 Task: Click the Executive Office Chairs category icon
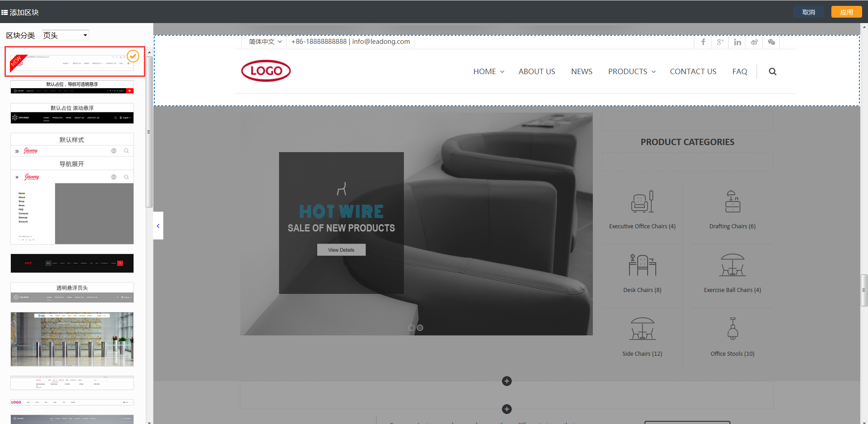point(642,202)
